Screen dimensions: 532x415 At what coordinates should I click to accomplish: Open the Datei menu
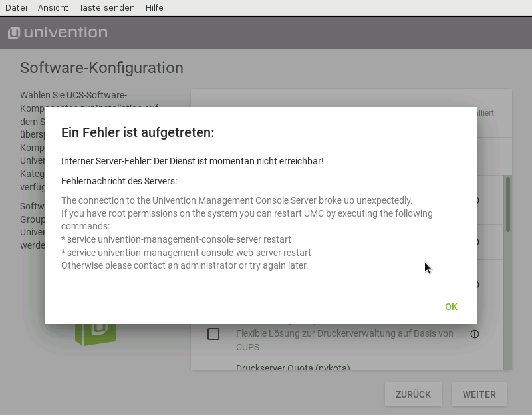pyautogui.click(x=16, y=7)
